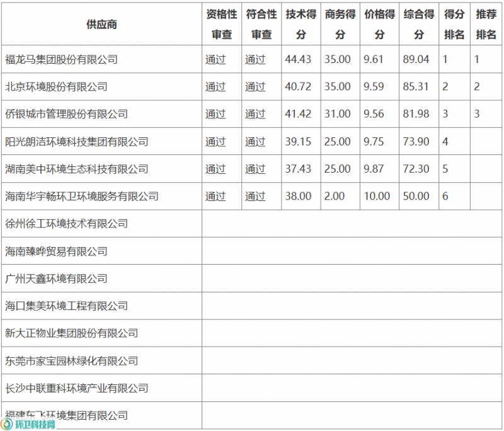Select the 徐州徐工环境技术有限公司 row
Viewport: 504px width, 431px height.
[x=66, y=224]
